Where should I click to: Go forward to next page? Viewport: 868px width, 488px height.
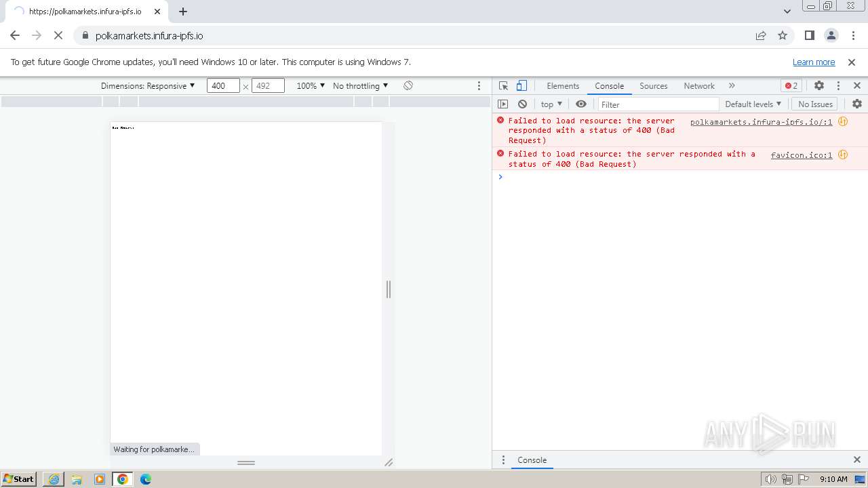point(37,35)
